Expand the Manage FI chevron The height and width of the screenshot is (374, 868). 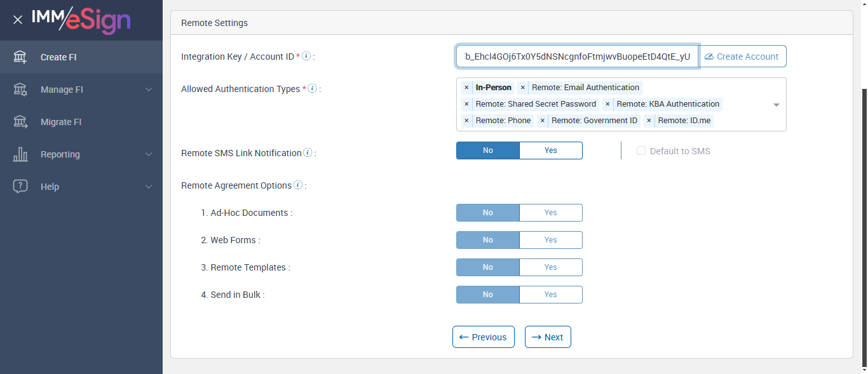click(149, 90)
